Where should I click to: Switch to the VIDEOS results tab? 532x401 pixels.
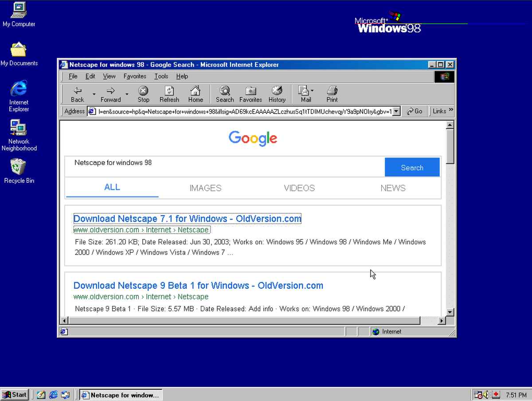299,188
